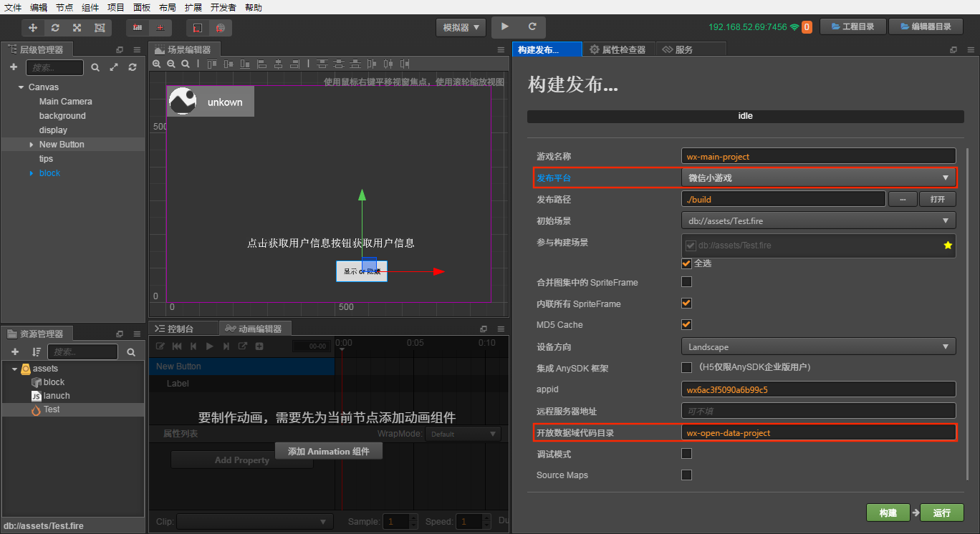980x534 pixels.
Task: Expand the block node in hierarchy
Action: pos(31,173)
